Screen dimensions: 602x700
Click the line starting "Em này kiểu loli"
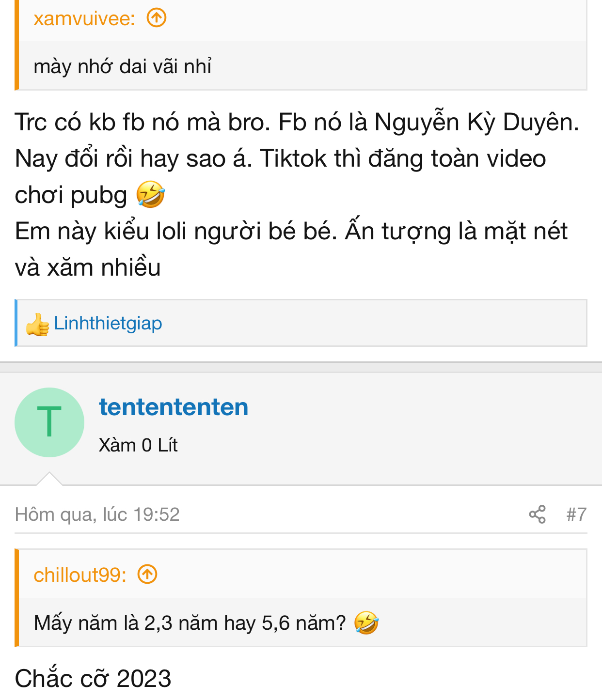point(291,231)
